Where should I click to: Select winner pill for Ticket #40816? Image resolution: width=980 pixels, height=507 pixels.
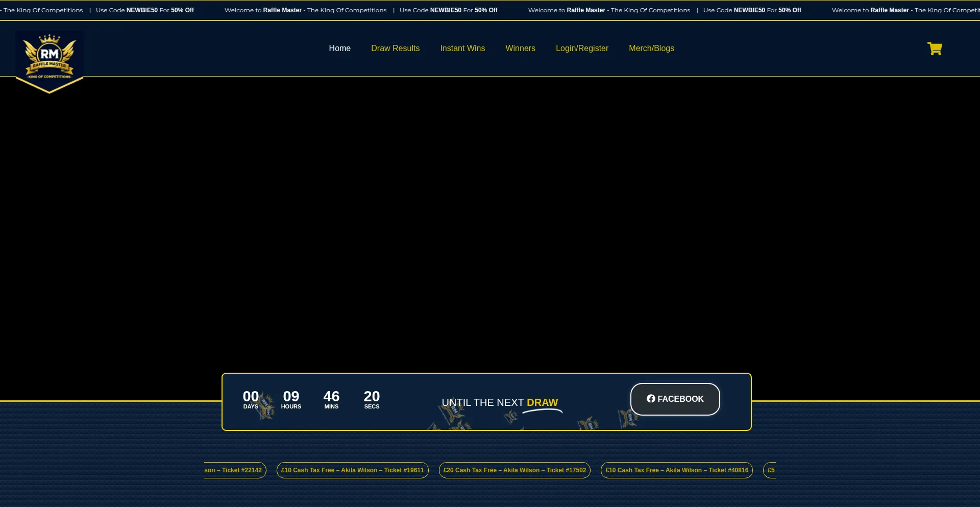pos(677,470)
